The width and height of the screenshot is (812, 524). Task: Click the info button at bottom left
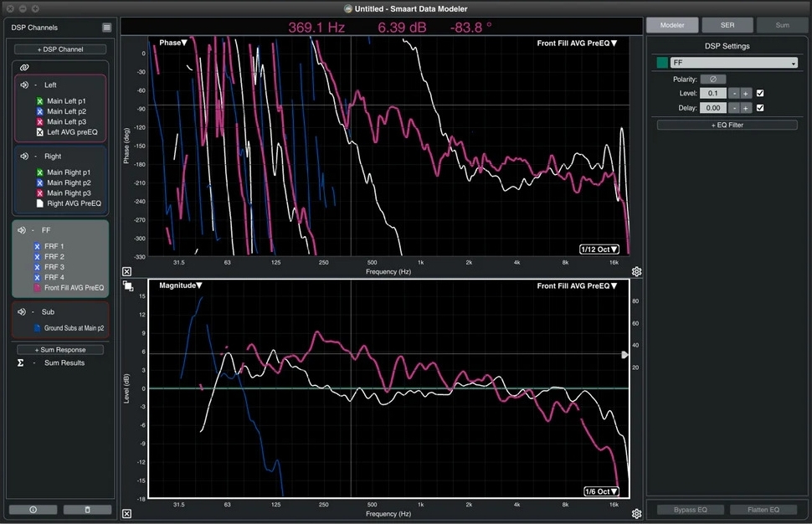tap(33, 510)
